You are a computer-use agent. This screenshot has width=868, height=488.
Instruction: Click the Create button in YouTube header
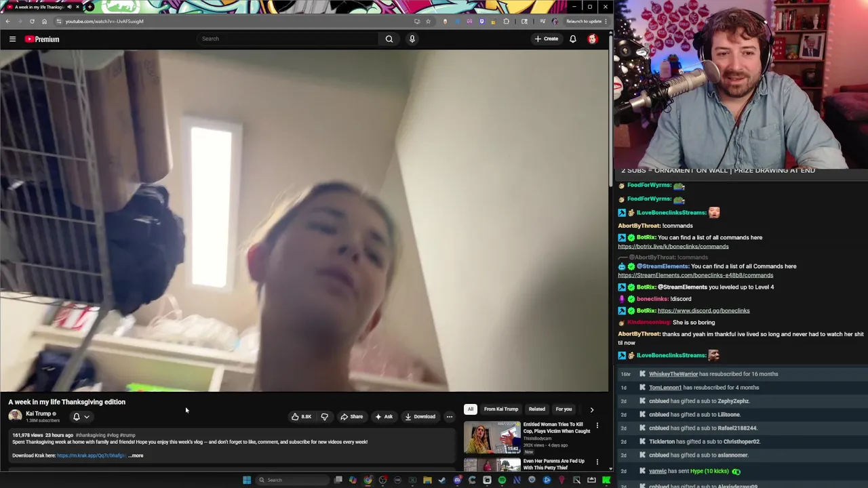547,39
